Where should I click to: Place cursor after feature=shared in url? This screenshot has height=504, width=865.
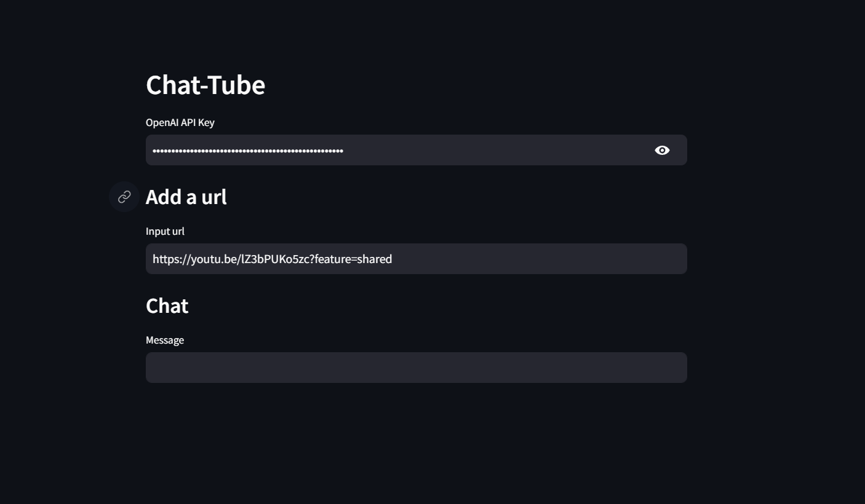pos(393,259)
